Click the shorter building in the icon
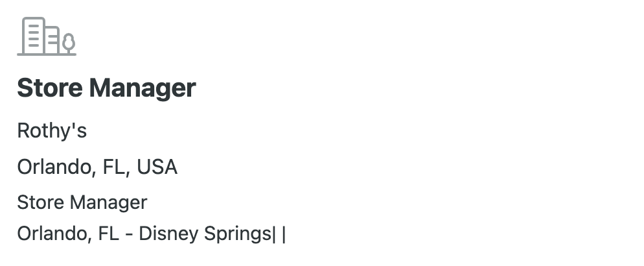Image resolution: width=644 pixels, height=266 pixels. click(52, 40)
